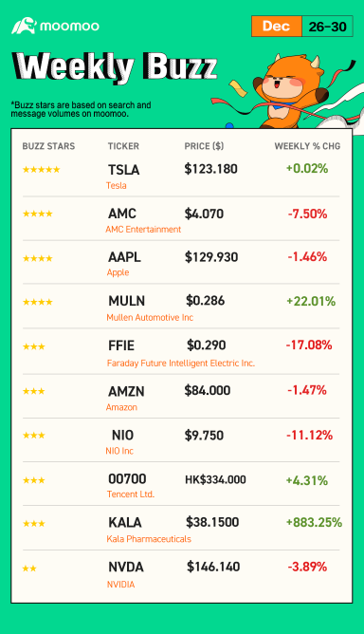Click the +883.25% weekly change value
Screen dimensions: 364x634
pyautogui.click(x=314, y=522)
